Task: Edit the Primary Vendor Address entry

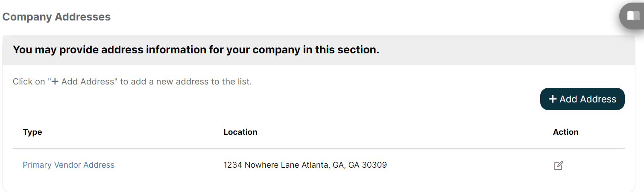Action: pyautogui.click(x=559, y=165)
